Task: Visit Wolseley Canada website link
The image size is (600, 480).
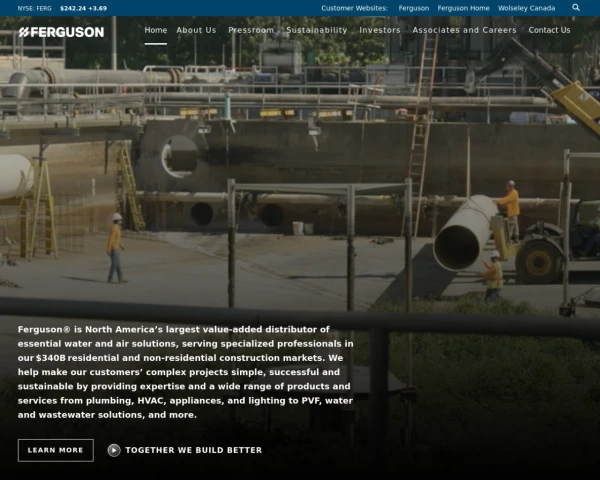Action: coord(527,8)
